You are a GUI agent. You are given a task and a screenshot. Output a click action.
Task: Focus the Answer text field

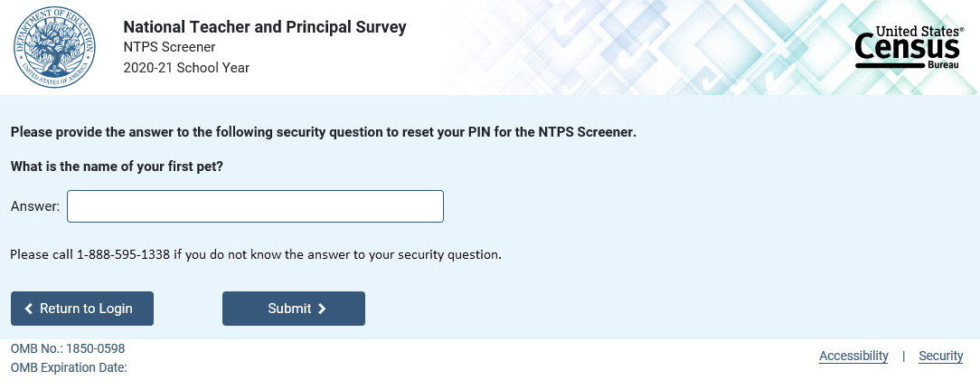255,206
